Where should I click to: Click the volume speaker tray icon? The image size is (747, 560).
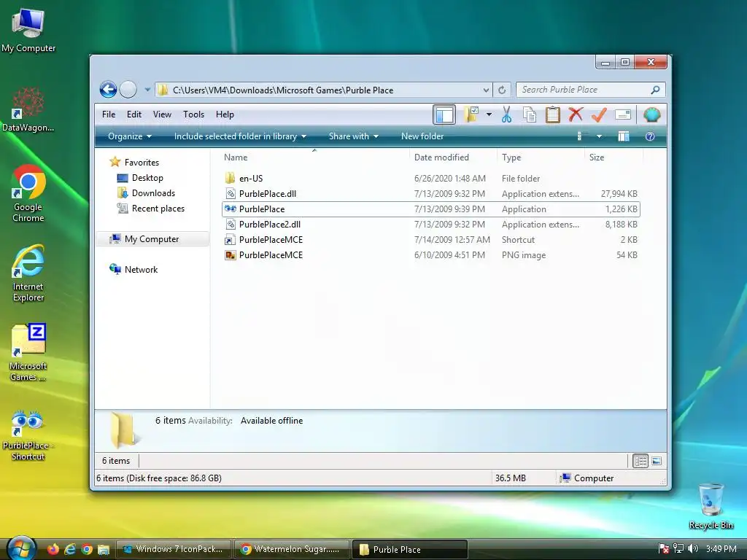pos(693,549)
